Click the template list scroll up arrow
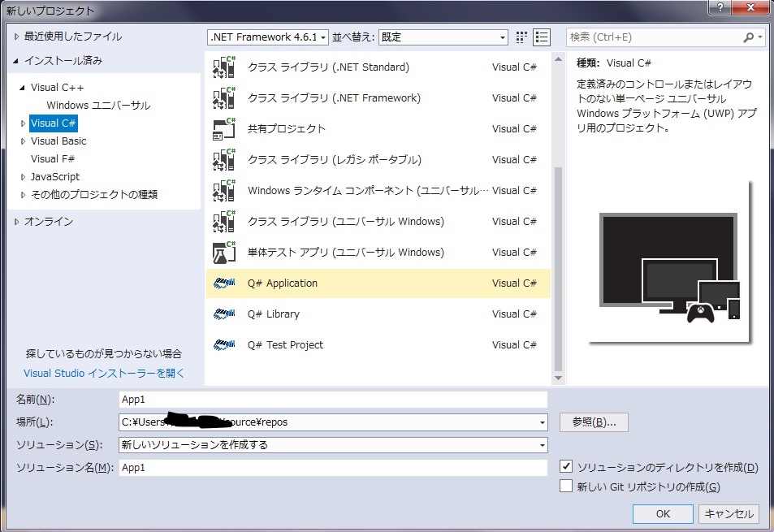Viewport: 774px width, 532px height. 558,59
